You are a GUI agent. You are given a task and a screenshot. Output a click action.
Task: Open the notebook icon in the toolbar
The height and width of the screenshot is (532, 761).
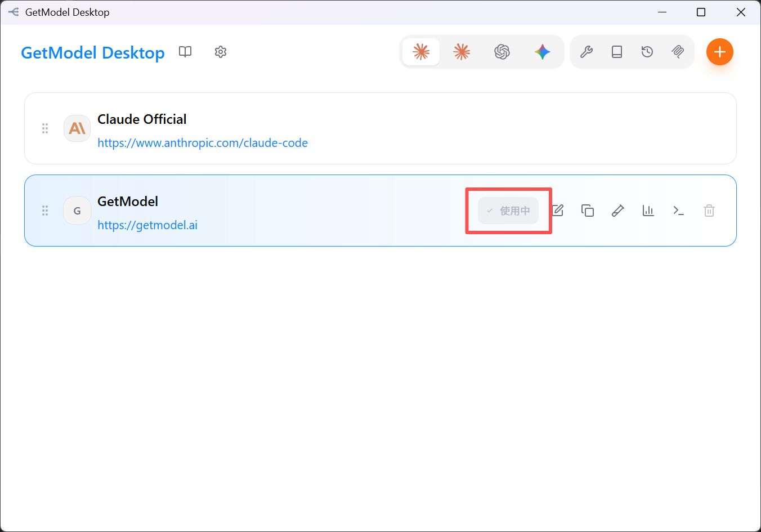pyautogui.click(x=617, y=52)
